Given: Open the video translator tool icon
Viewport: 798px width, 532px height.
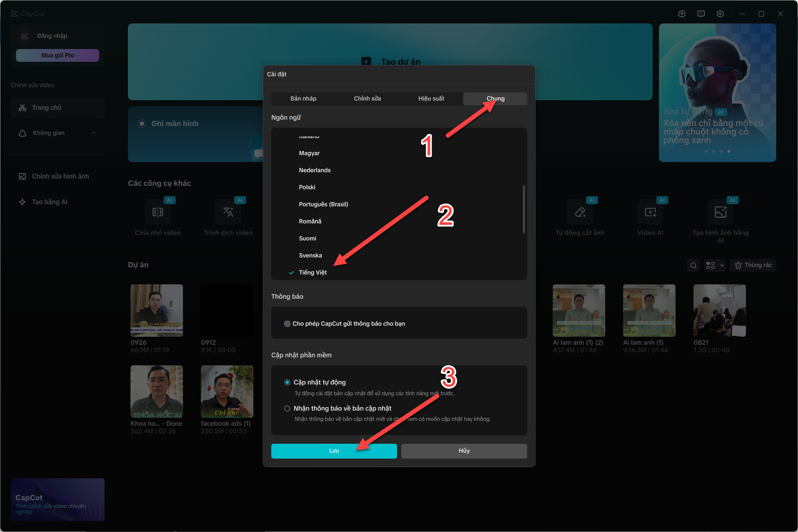Looking at the screenshot, I should tap(228, 212).
